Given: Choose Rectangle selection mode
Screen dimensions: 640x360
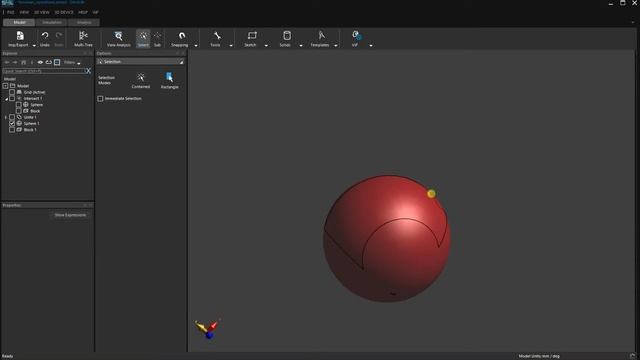Looking at the screenshot, I should point(169,80).
